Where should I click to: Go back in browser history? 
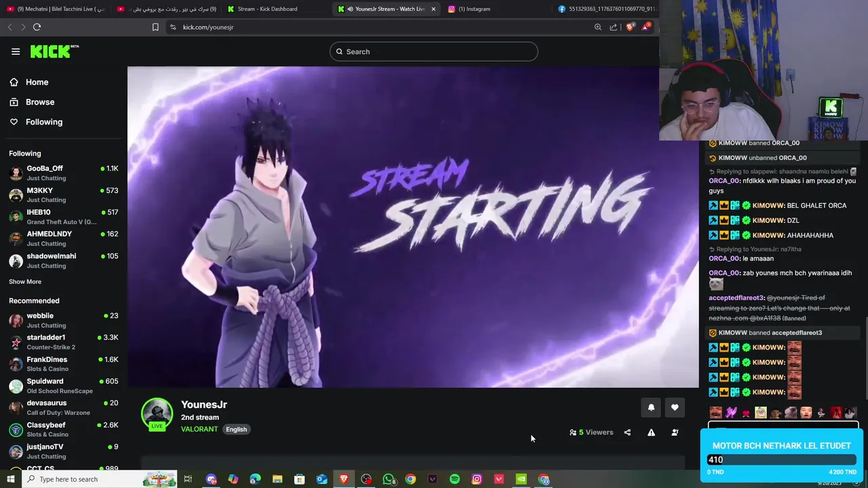(x=9, y=27)
